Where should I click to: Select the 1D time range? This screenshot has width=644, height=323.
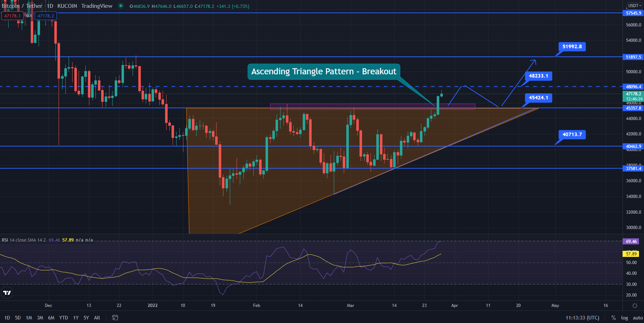pos(7,318)
